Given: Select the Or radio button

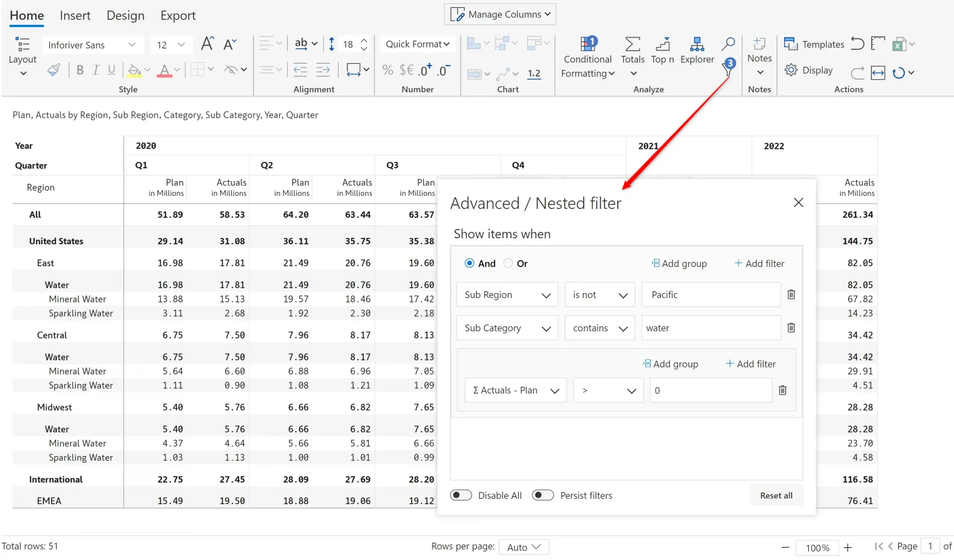Looking at the screenshot, I should click(507, 263).
